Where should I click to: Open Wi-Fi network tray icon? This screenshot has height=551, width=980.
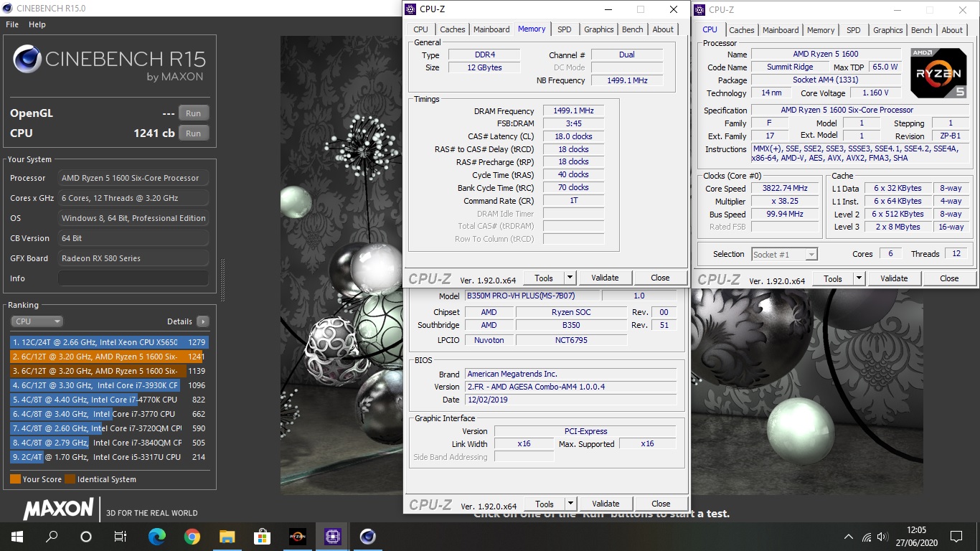(x=867, y=537)
